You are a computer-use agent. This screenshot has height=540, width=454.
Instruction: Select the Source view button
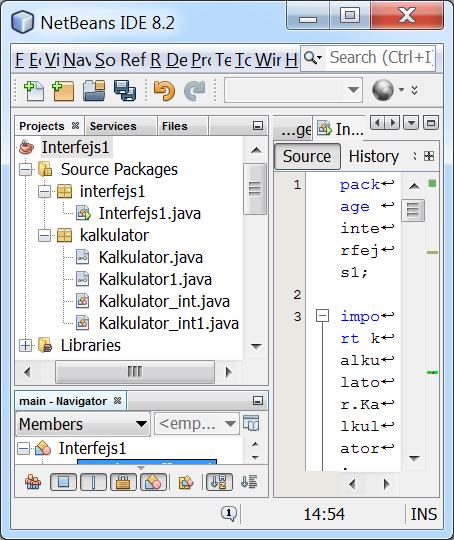click(307, 157)
